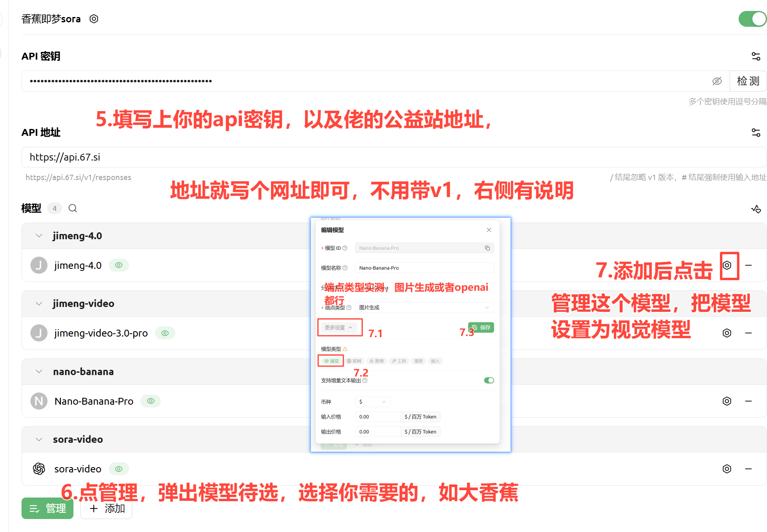Click help icon beside 模型名称
This screenshot has width=767, height=532.
[345, 268]
